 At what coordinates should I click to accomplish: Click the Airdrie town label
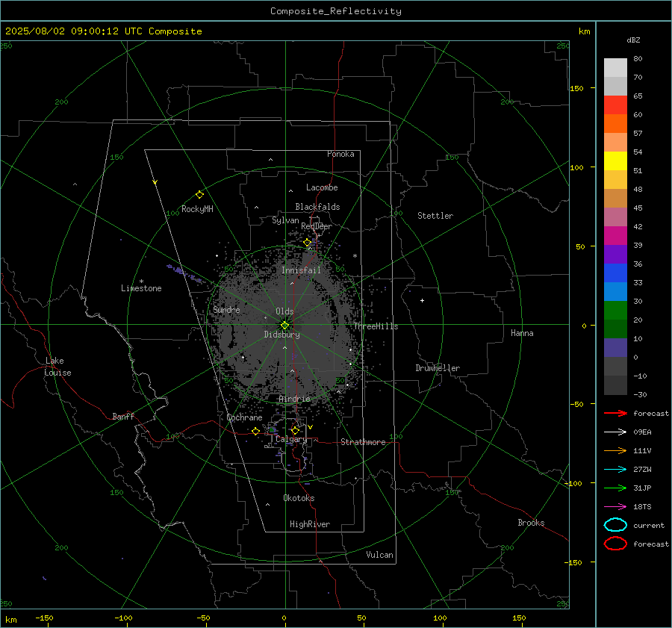[x=294, y=399]
